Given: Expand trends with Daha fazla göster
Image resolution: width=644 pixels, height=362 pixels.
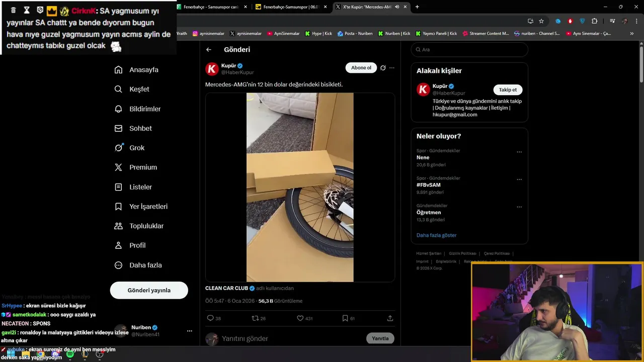Looking at the screenshot, I should point(436,235).
